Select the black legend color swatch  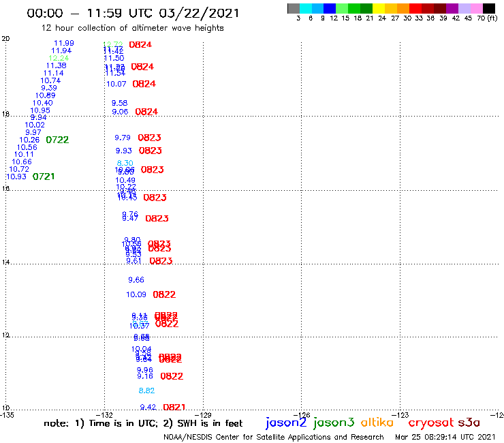(x=488, y=9)
